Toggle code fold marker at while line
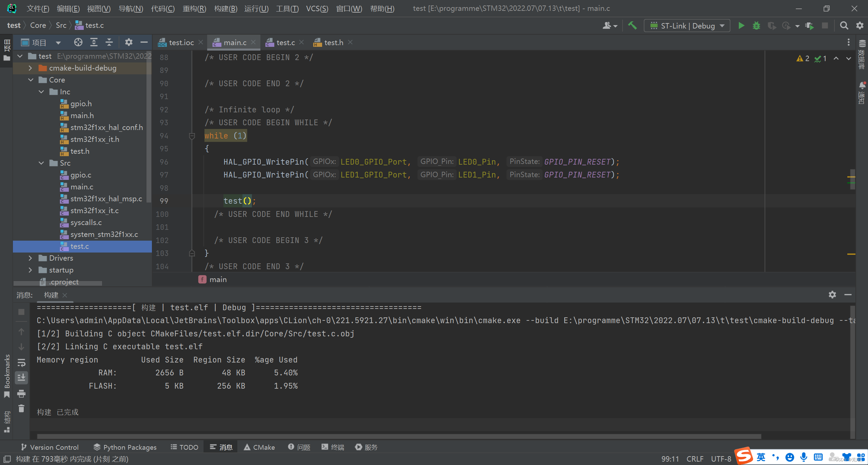Screen dimensions: 868x465 pos(192,136)
